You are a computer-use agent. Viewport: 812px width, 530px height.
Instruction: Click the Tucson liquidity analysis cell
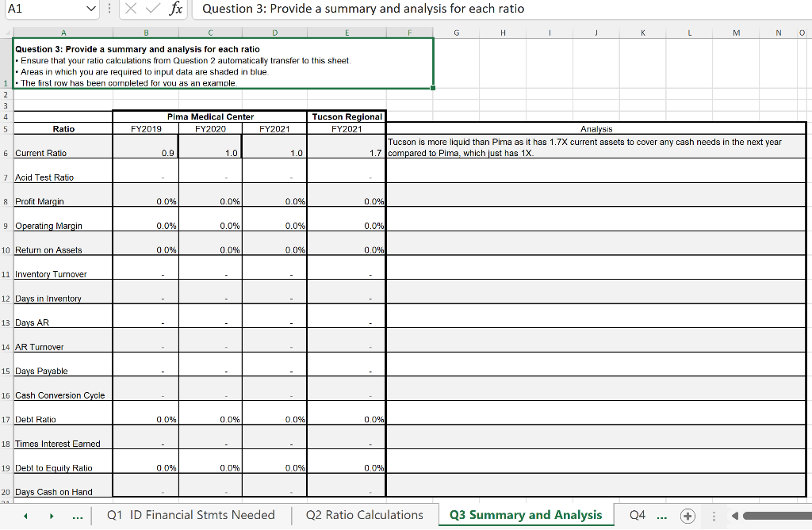point(595,146)
